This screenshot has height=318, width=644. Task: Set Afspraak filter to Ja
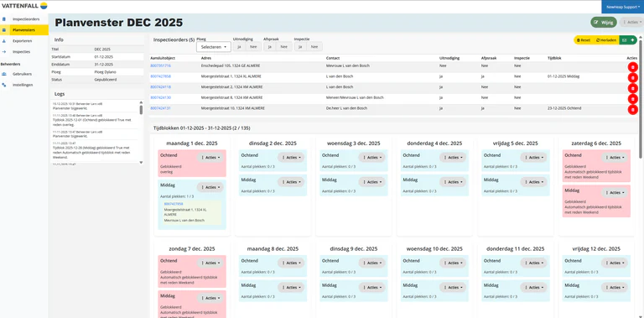[x=269, y=47]
